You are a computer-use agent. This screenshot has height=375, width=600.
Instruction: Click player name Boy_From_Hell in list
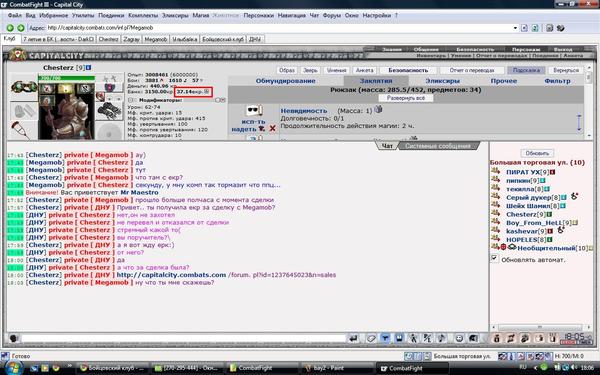(x=534, y=223)
